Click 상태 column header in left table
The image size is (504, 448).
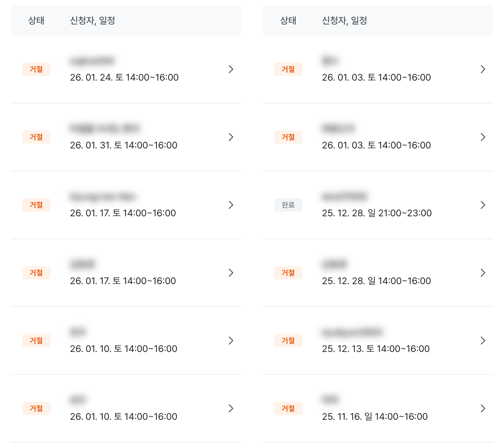36,20
